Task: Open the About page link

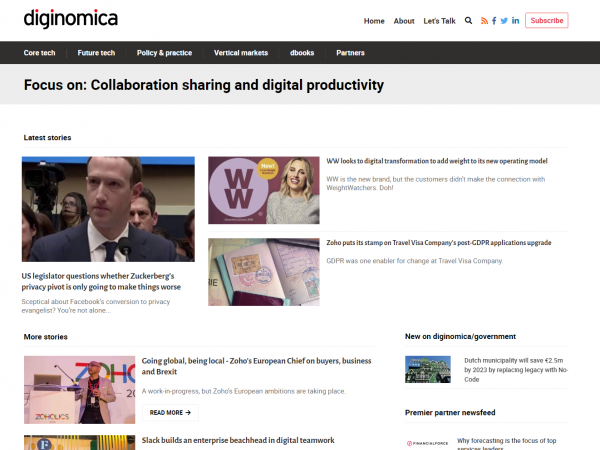Action: tap(404, 21)
